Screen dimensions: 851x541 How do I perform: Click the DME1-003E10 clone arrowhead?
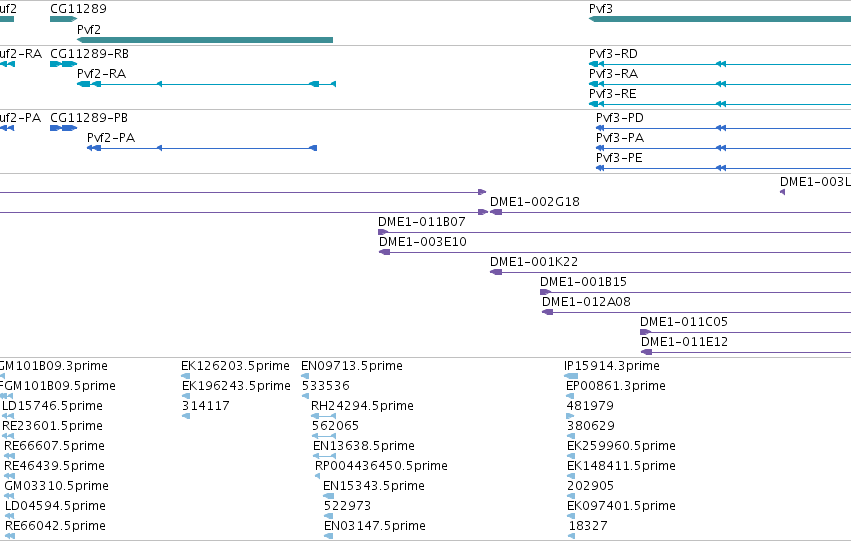[384, 252]
